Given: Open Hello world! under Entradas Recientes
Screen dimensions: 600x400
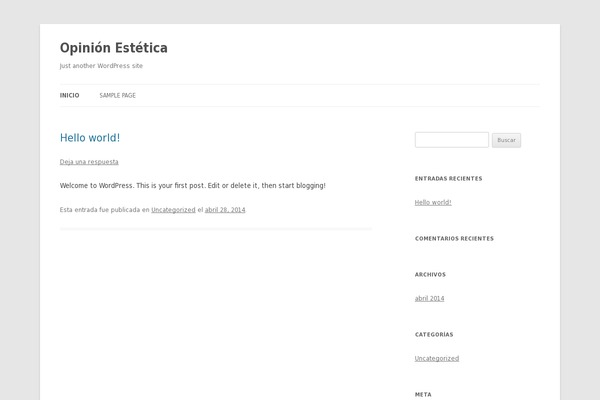Looking at the screenshot, I should pos(433,202).
